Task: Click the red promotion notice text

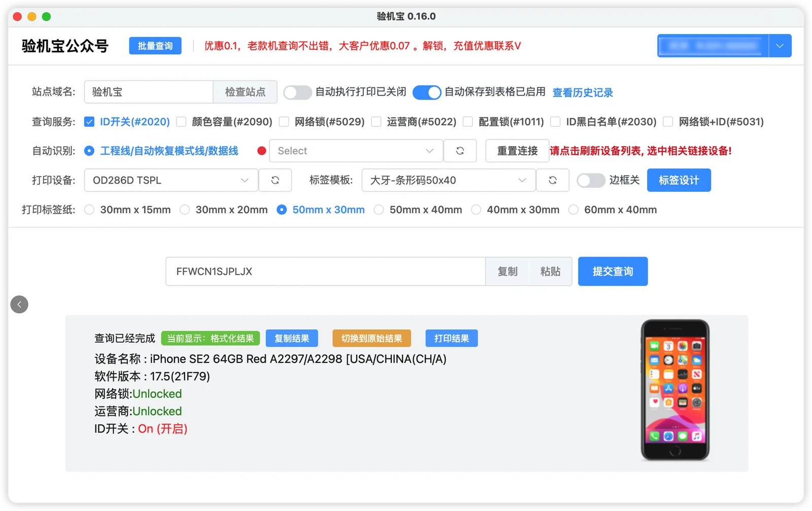Action: click(x=362, y=46)
